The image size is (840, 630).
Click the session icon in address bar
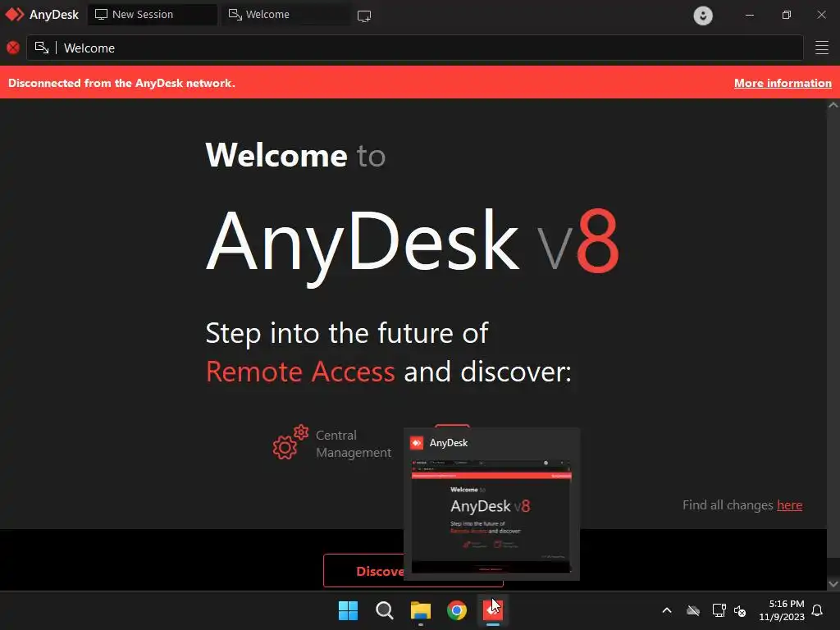click(42, 48)
